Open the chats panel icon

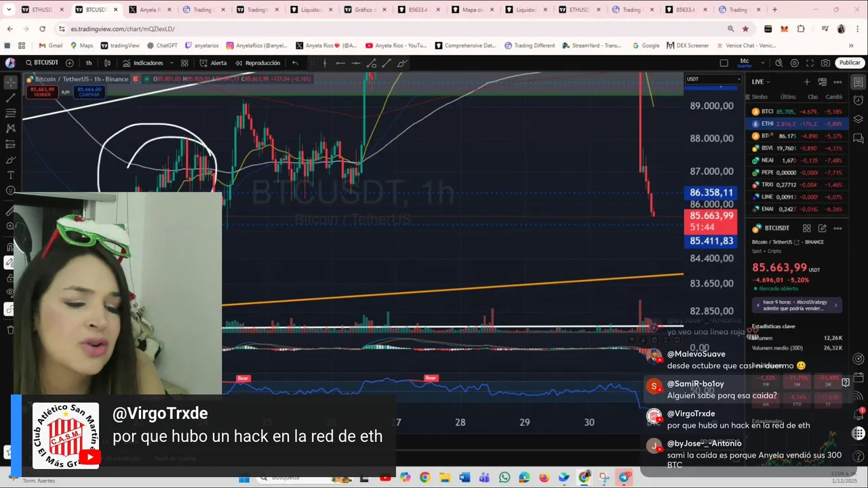coord(859,138)
